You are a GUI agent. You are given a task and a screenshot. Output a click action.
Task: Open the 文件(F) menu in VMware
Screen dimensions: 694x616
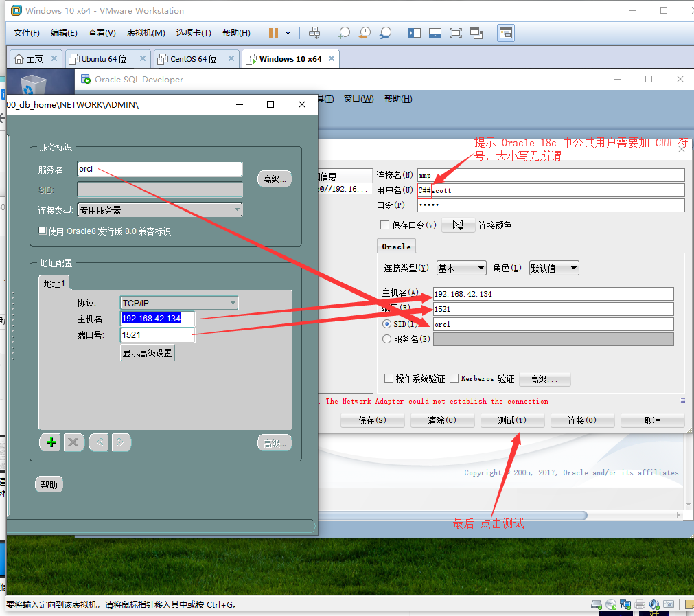coord(27,33)
